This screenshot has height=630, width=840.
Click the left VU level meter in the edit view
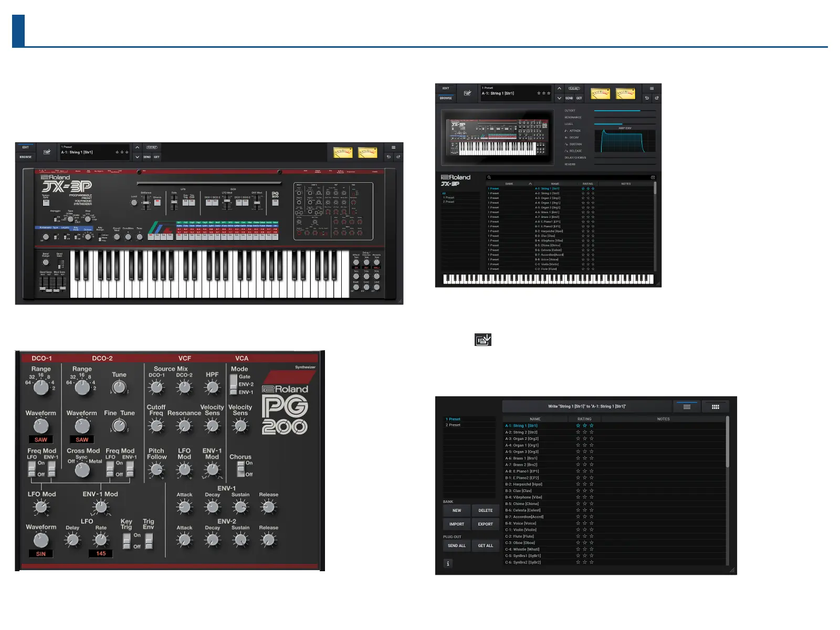(343, 153)
